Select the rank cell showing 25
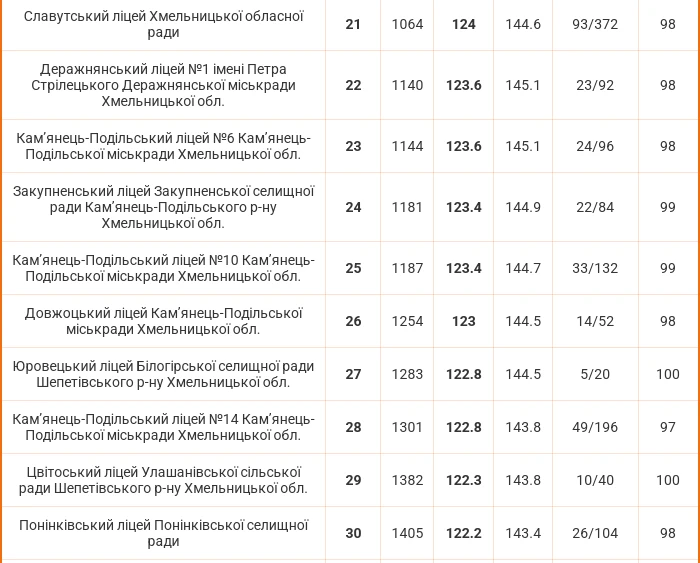Viewport: 700px width, 563px height. coord(353,268)
